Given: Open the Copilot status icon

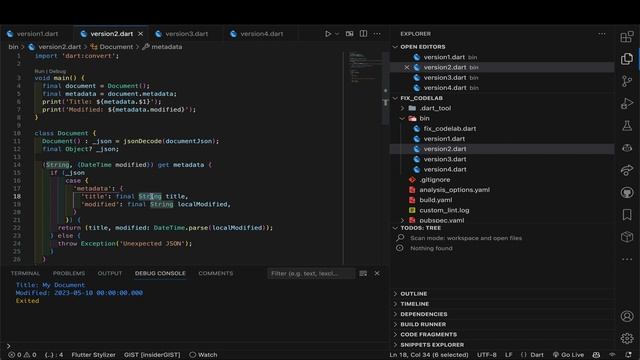Looking at the screenshot, I should coord(596,355).
